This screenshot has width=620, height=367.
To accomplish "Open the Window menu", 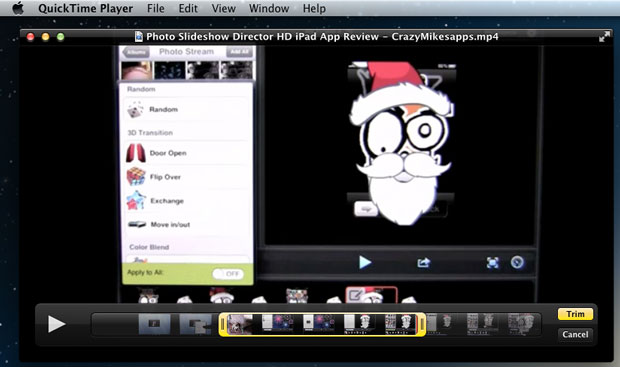I will [x=269, y=8].
